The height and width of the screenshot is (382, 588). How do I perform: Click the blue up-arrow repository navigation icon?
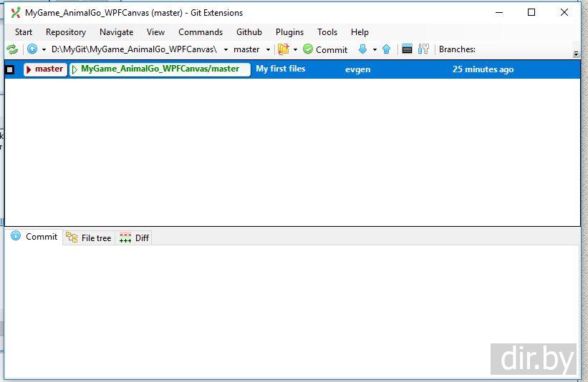pos(32,49)
